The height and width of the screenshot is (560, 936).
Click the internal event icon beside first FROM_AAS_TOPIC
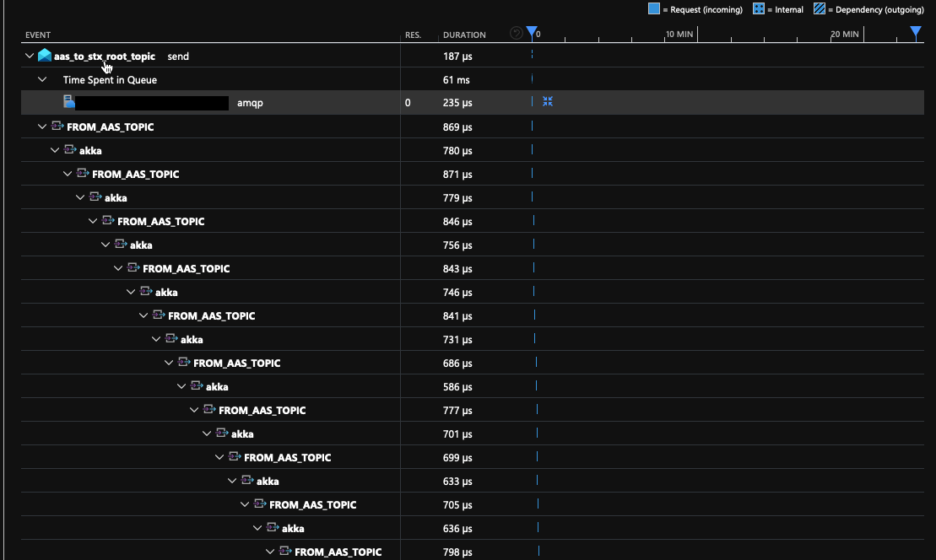pyautogui.click(x=57, y=126)
